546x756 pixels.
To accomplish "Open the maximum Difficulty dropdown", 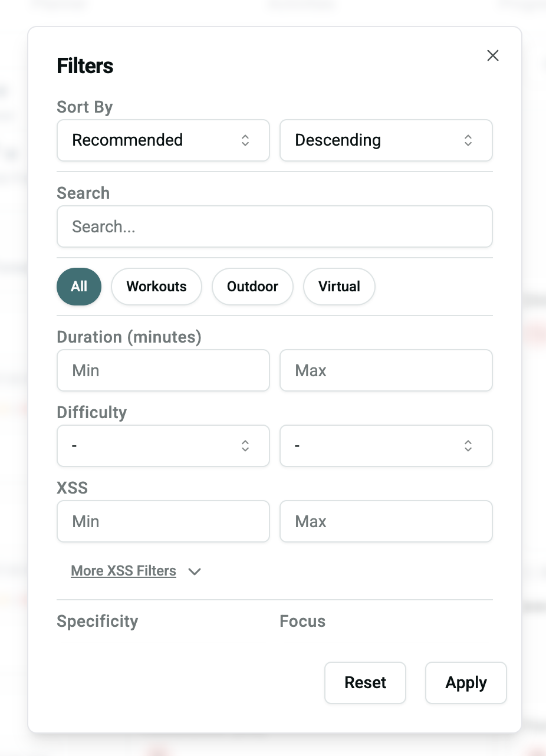I will click(x=386, y=446).
